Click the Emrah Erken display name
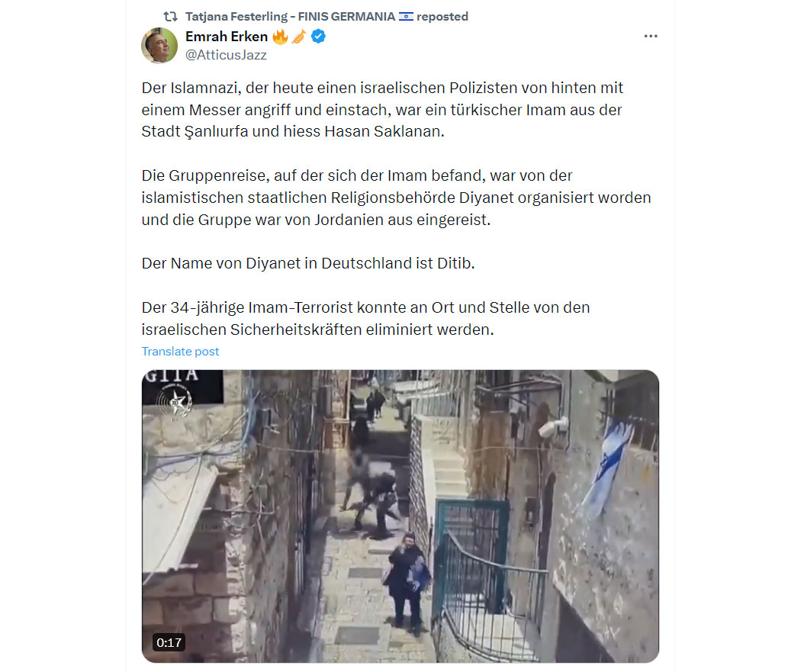Viewport: 801px width, 672px height. tap(227, 37)
